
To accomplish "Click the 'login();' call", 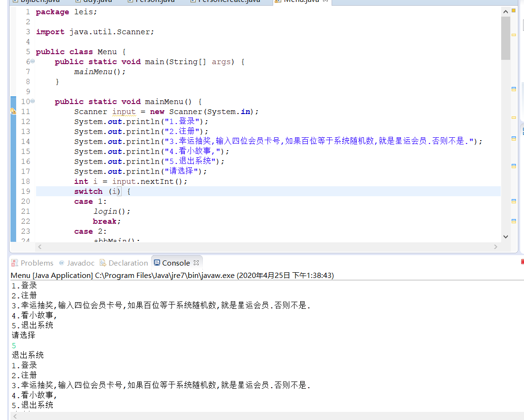I will (x=112, y=211).
